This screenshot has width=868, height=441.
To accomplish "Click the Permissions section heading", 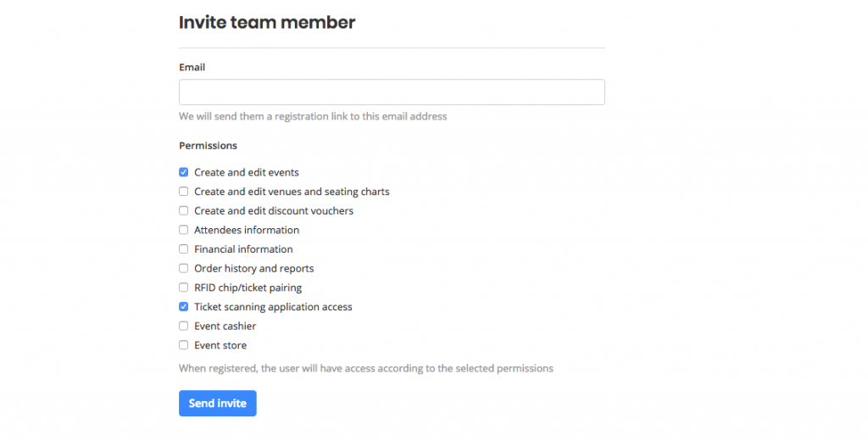I will coord(208,146).
